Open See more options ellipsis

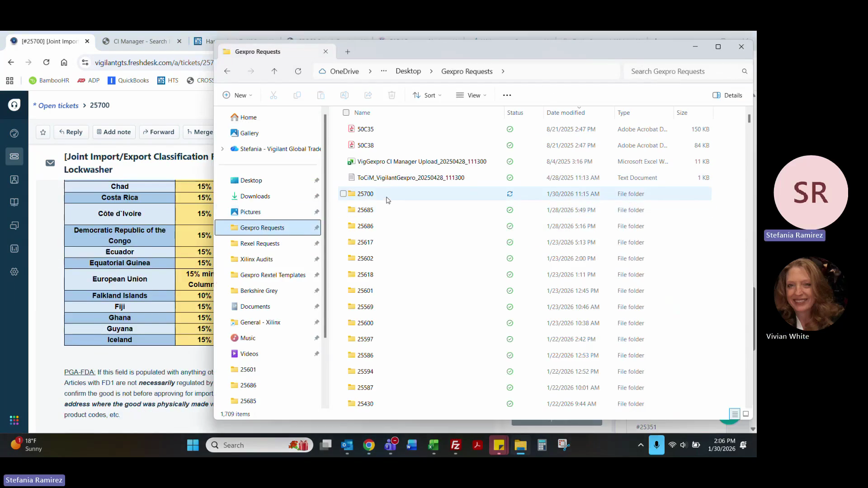pos(507,95)
